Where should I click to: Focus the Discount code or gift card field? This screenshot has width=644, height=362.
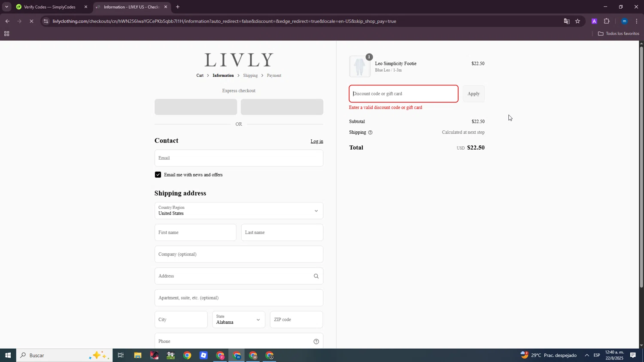[404, 94]
